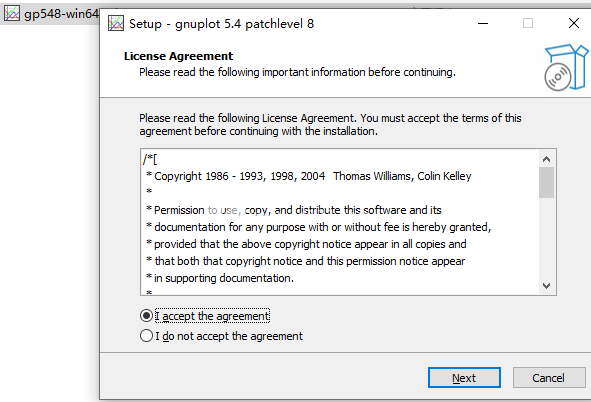The height and width of the screenshot is (402, 591).
Task: Cancel the gnuplot installation
Action: tap(549, 378)
